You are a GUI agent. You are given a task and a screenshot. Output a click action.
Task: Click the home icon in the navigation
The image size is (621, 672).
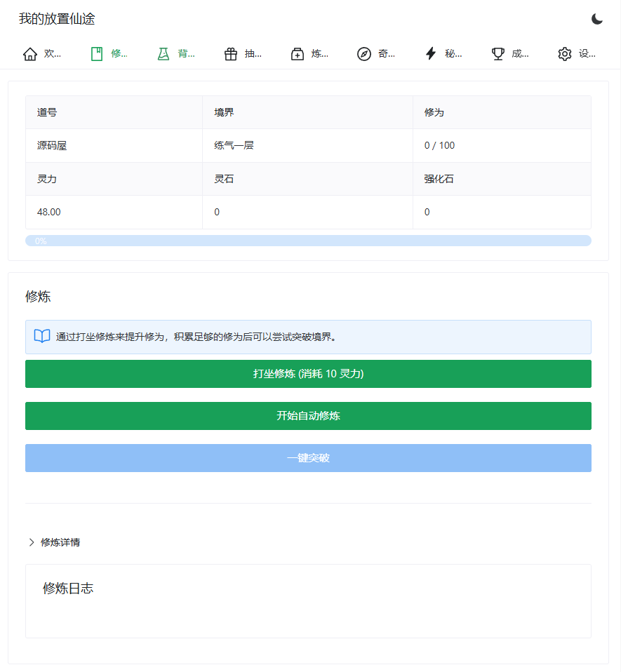30,54
